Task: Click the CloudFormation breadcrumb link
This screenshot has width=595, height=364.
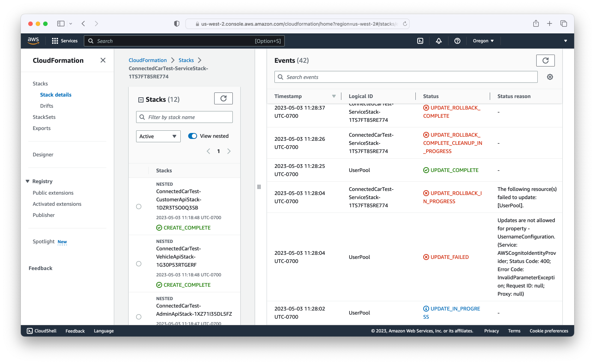Action: click(x=148, y=60)
